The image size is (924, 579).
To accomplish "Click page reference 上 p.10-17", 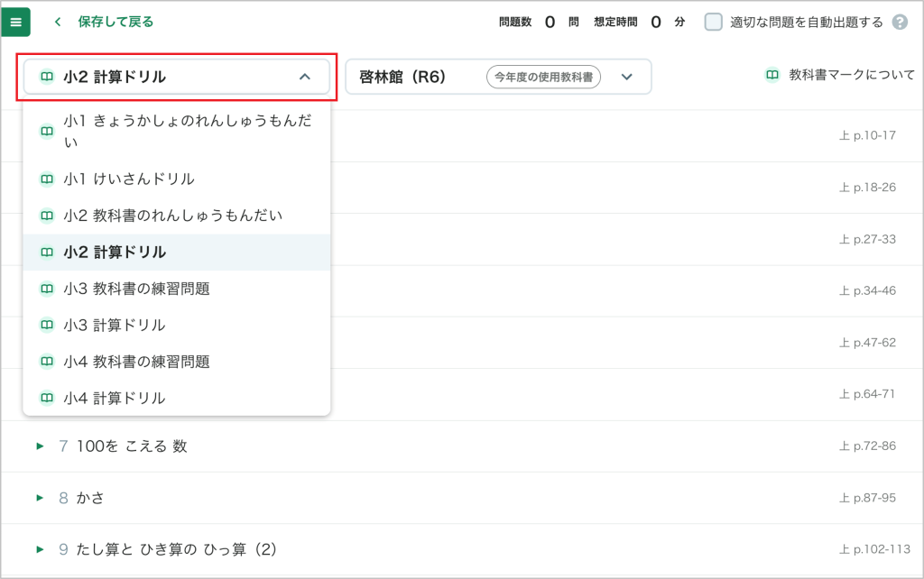I will click(867, 135).
